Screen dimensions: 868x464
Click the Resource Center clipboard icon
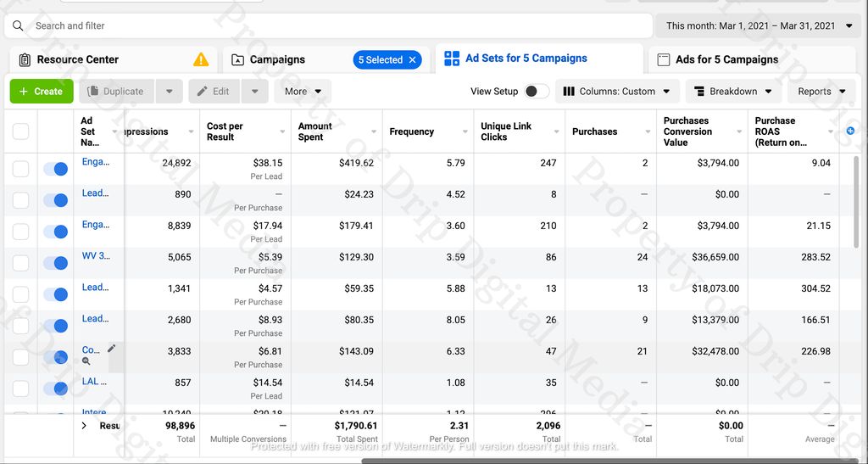pos(25,59)
